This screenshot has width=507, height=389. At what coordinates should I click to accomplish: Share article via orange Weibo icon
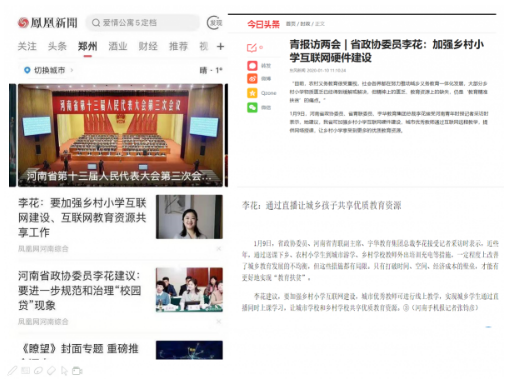coord(252,79)
